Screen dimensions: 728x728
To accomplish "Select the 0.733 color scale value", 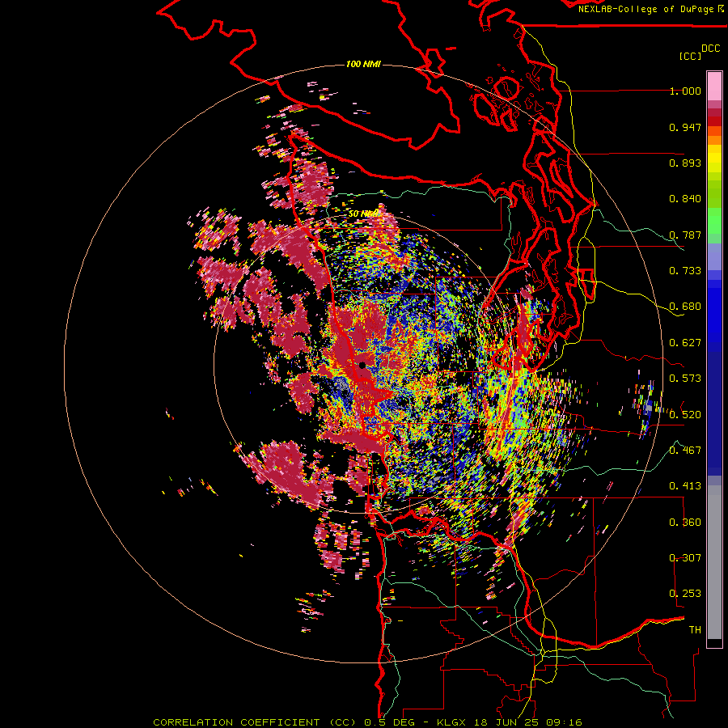I will [685, 271].
